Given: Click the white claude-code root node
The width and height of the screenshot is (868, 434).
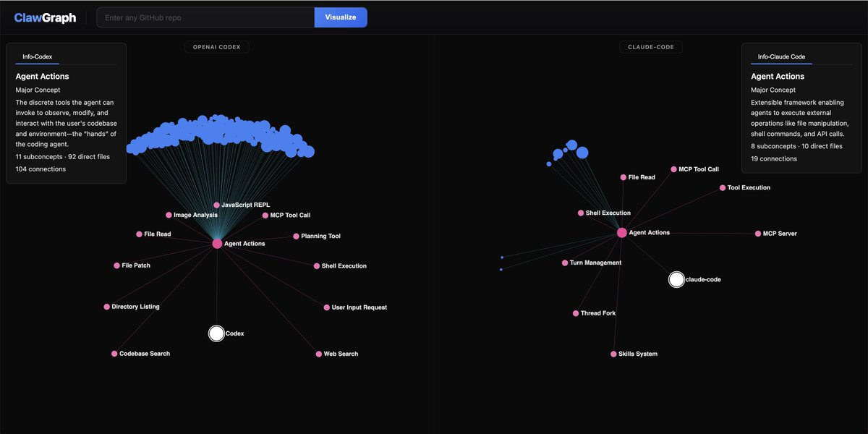Looking at the screenshot, I should pyautogui.click(x=676, y=280).
